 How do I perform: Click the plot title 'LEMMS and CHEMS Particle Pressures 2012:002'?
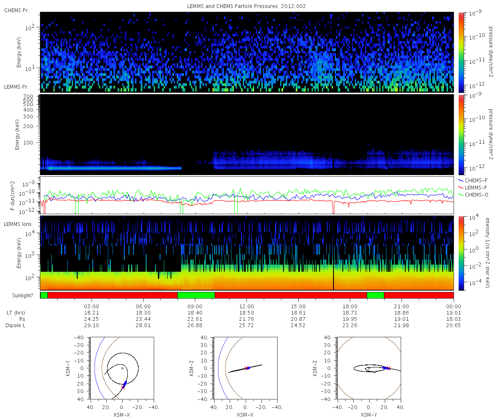pos(247,6)
